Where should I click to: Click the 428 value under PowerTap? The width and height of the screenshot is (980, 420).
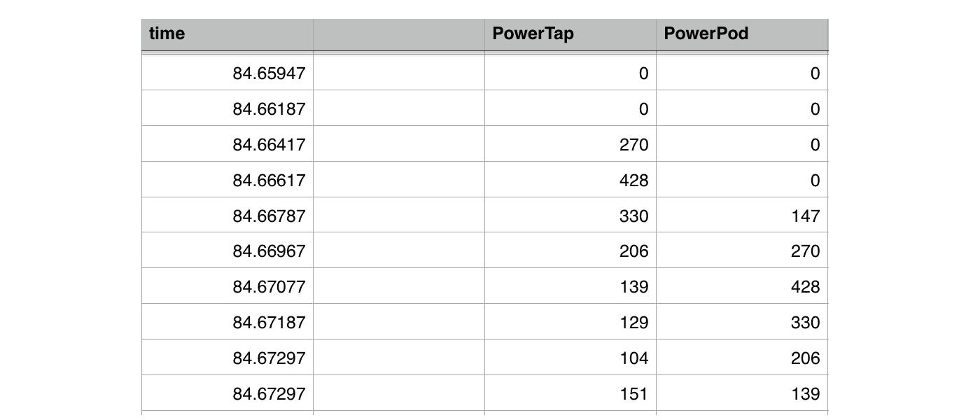(633, 181)
